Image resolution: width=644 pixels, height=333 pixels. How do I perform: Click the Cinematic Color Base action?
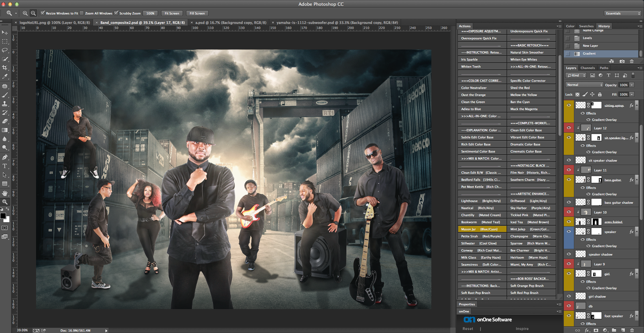pos(531,151)
